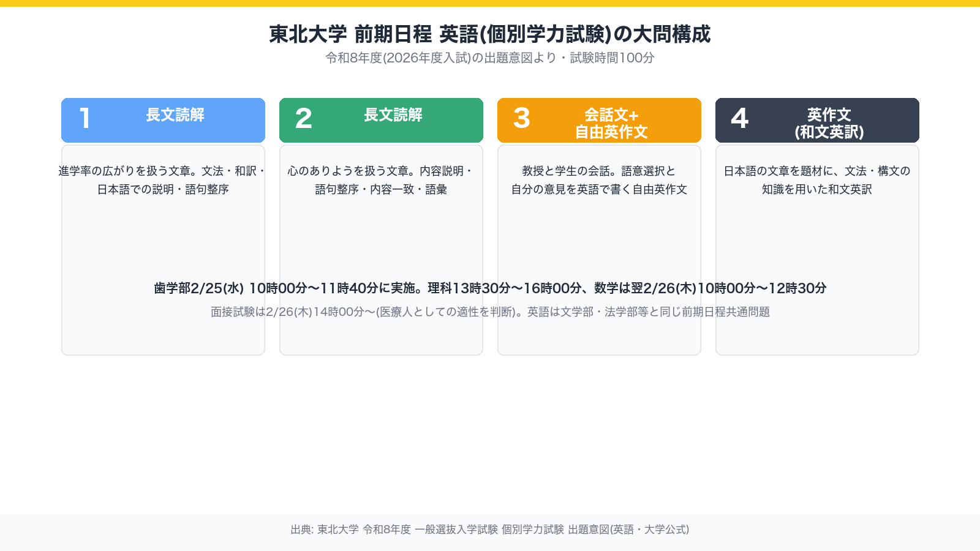The image size is (980, 551).
Task: Click the number 4 in dark header
Action: tap(740, 118)
